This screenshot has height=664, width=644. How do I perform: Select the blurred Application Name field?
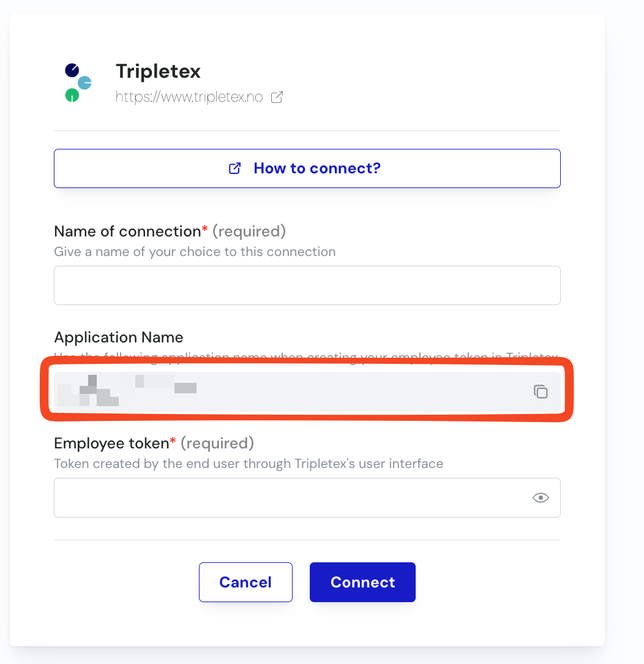[288, 391]
